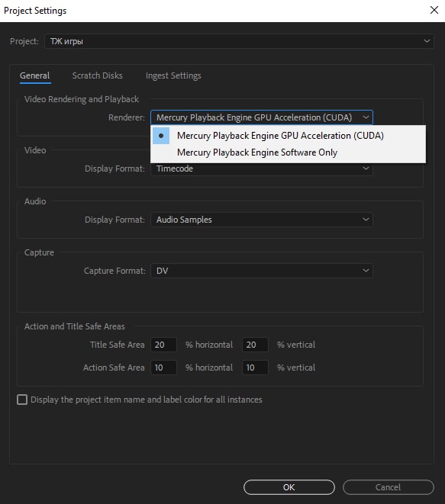Image resolution: width=445 pixels, height=504 pixels.
Task: Close the Project Settings dialog
Action: (x=434, y=10)
